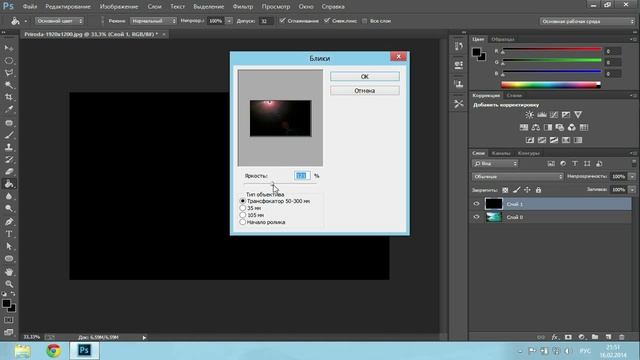Open Основная рабочая среда workspace dropdown

click(588, 21)
